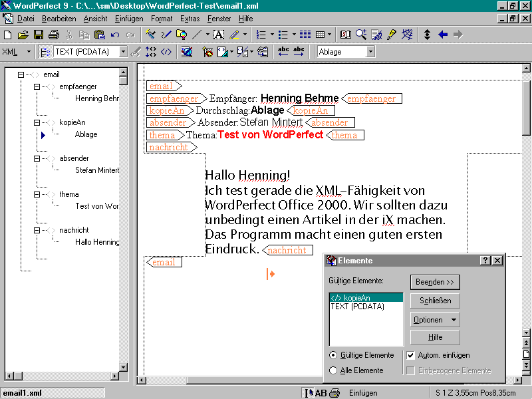Open the Ansicht menu

coord(95,19)
